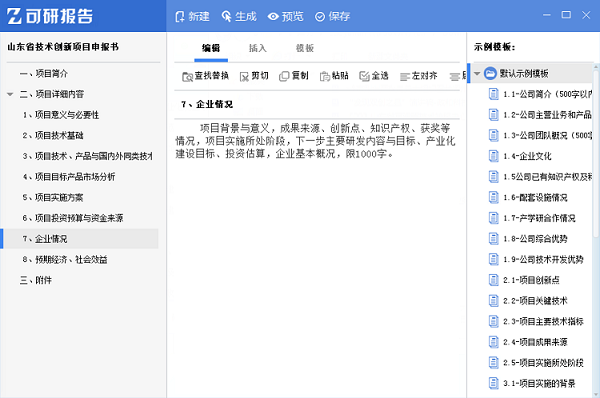This screenshot has width=600, height=398.
Task: Open 6、项目投资预算与资金来源 section
Action: click(73, 218)
